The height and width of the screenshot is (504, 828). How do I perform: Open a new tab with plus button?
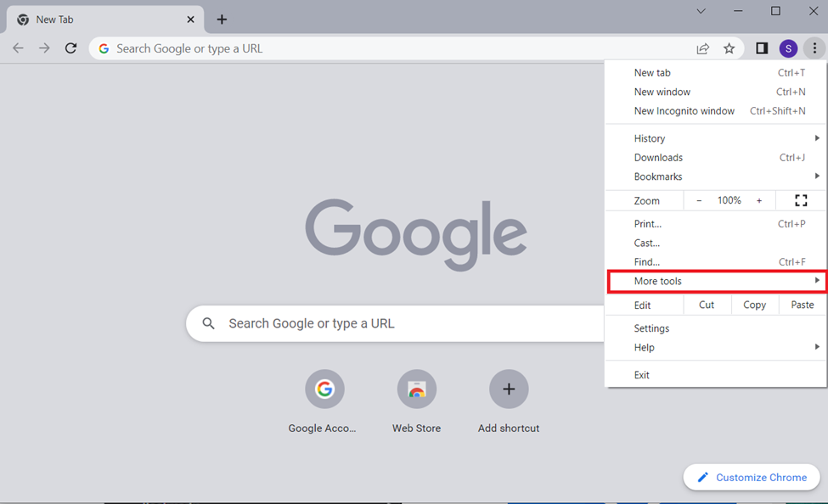222,19
